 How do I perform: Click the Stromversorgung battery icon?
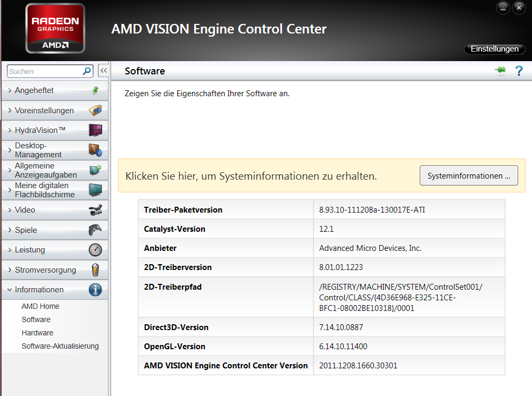95,270
